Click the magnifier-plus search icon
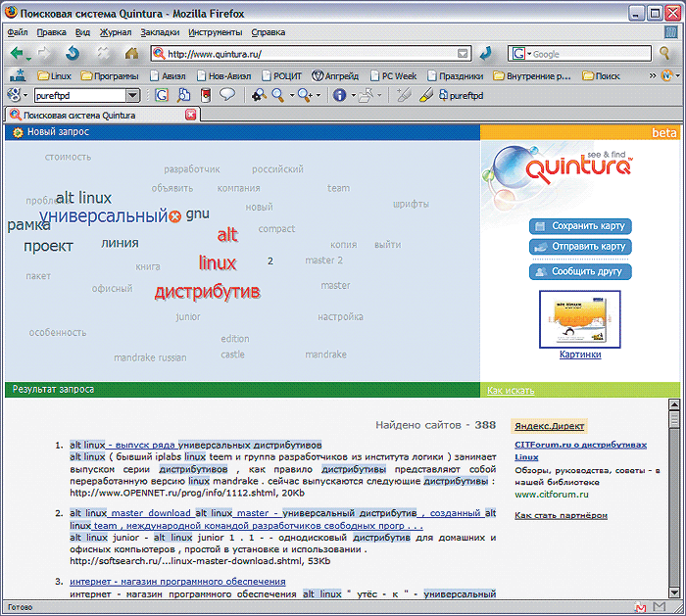 point(305,95)
